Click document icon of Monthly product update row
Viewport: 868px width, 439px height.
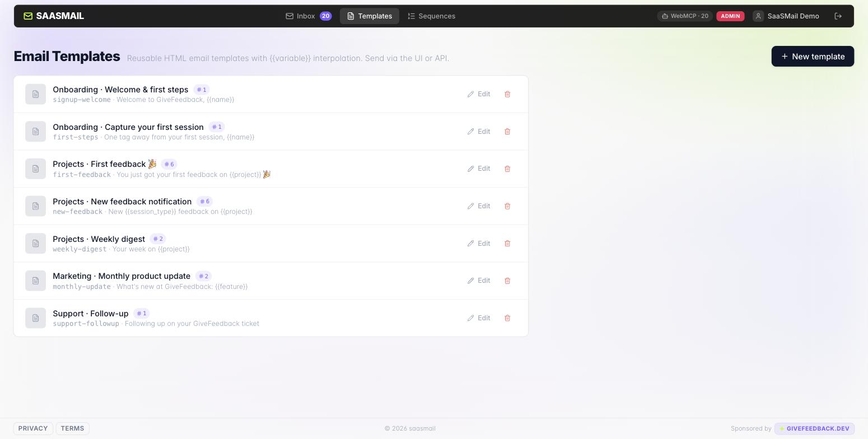coord(35,281)
